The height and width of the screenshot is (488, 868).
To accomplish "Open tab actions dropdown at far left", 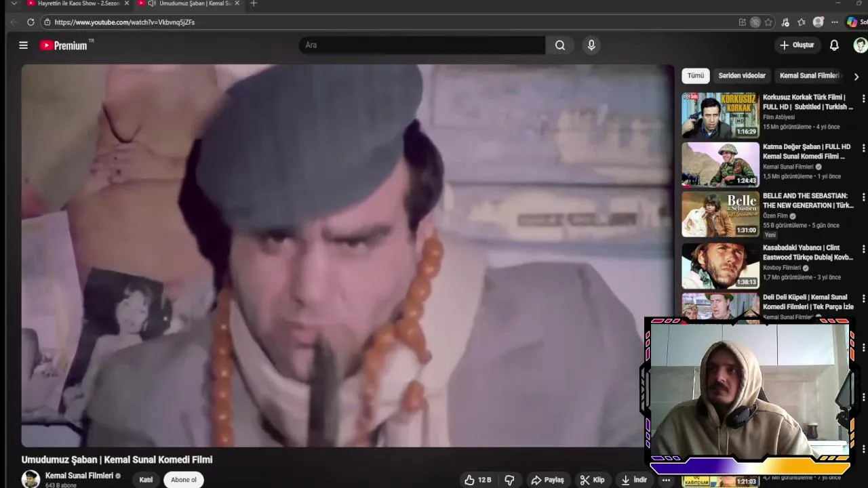I will 14,3.
